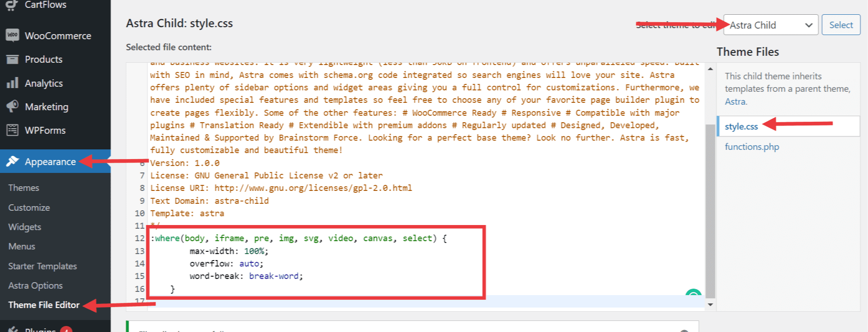Click the 'overflow: auto;' line
The image size is (868, 332).
226,263
